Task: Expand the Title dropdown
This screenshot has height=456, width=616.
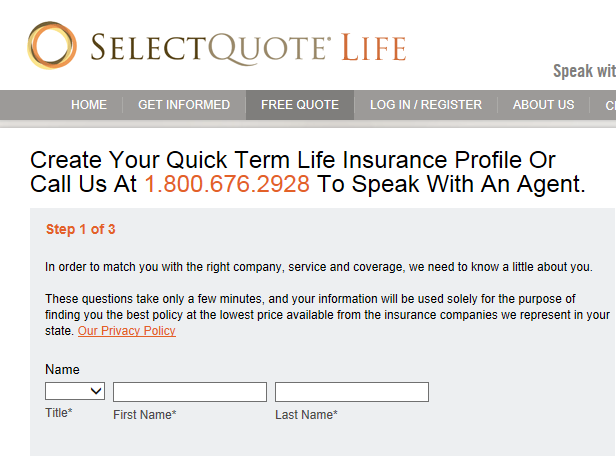Action: click(75, 391)
